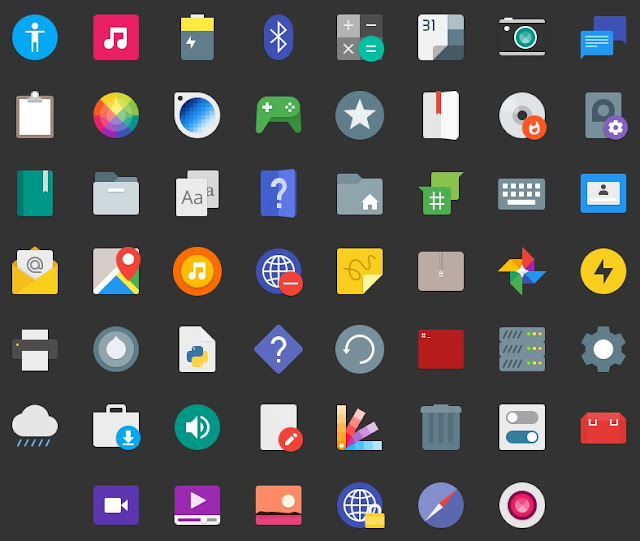Click the keyboard icon
This screenshot has height=541, width=640.
click(x=522, y=194)
